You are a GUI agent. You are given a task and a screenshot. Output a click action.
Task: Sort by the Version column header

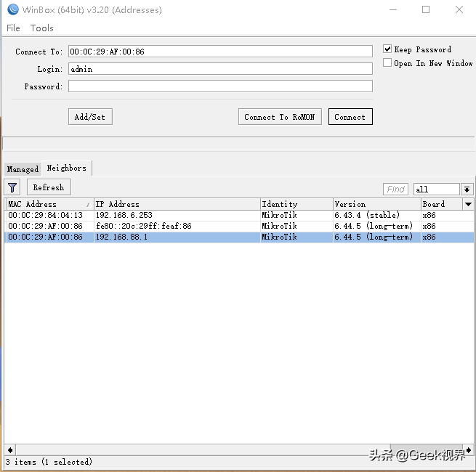tap(376, 204)
